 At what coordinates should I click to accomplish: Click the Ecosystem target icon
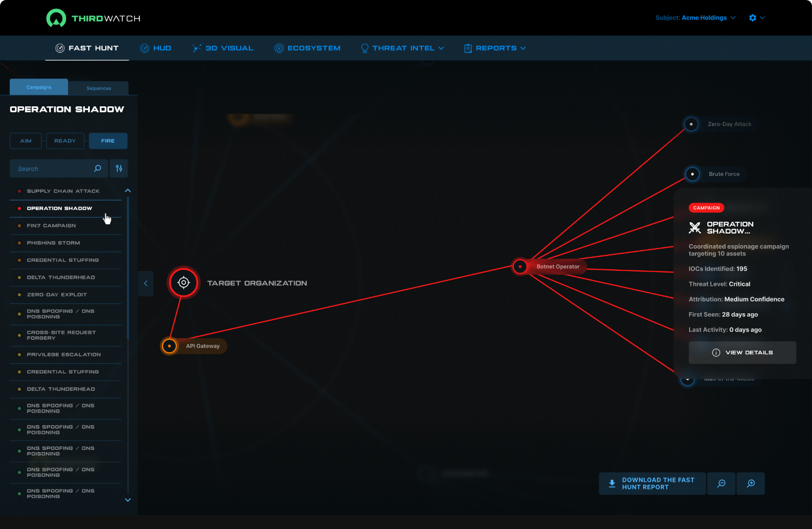[x=279, y=48]
